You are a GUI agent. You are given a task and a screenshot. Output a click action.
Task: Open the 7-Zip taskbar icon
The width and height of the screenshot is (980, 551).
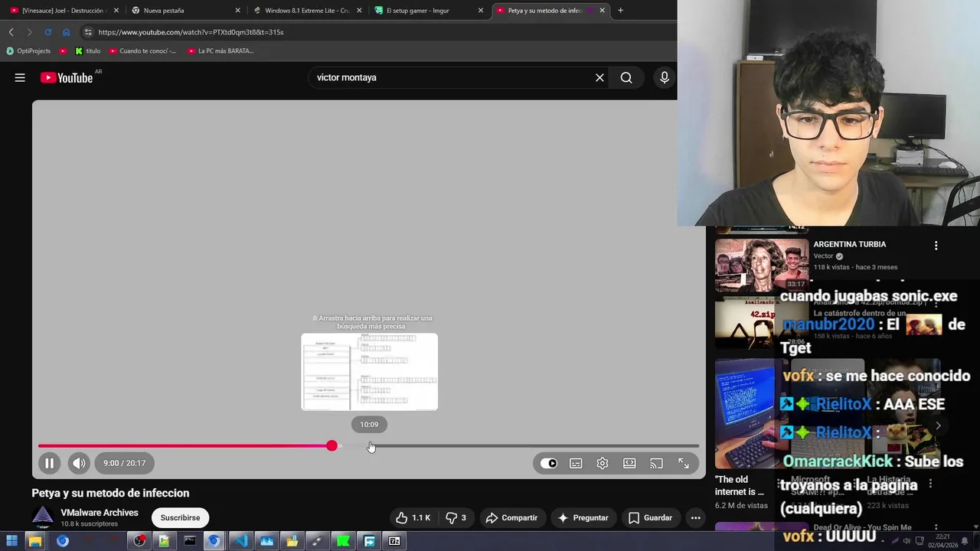point(394,541)
